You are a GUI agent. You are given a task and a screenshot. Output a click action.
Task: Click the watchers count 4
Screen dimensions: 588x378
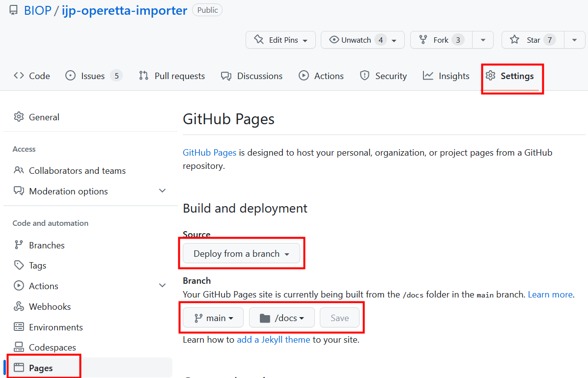click(381, 40)
